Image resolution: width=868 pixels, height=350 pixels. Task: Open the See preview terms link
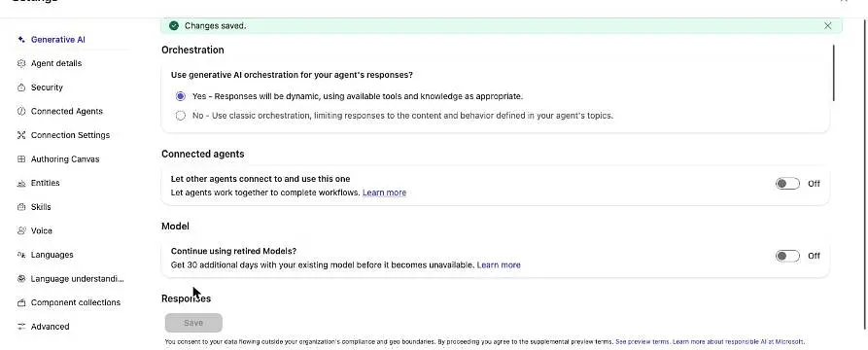tap(642, 342)
